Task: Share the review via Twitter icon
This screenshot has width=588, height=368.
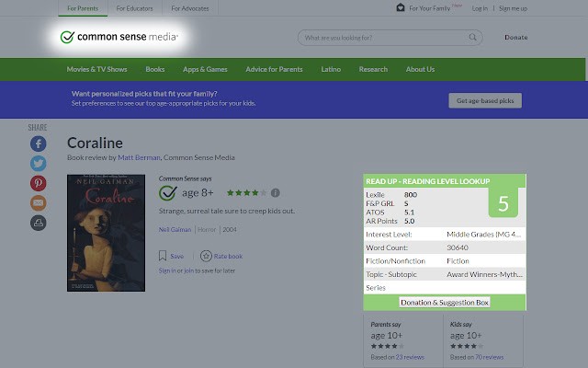Action: [x=39, y=164]
